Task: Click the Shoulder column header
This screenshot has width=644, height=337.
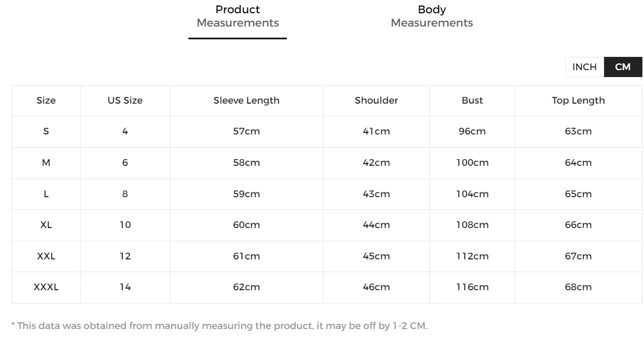Action: (x=376, y=100)
